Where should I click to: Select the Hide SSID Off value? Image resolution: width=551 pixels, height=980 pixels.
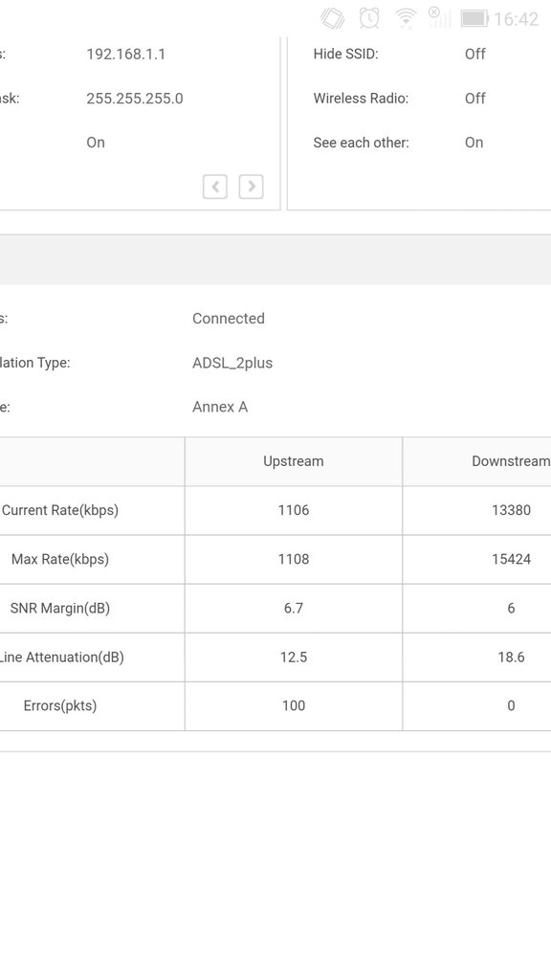tap(474, 54)
